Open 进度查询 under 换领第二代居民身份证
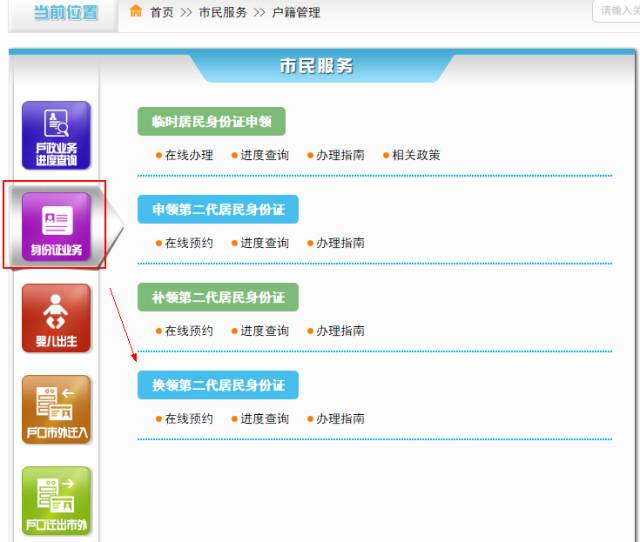Image resolution: width=640 pixels, height=542 pixels. (x=264, y=418)
